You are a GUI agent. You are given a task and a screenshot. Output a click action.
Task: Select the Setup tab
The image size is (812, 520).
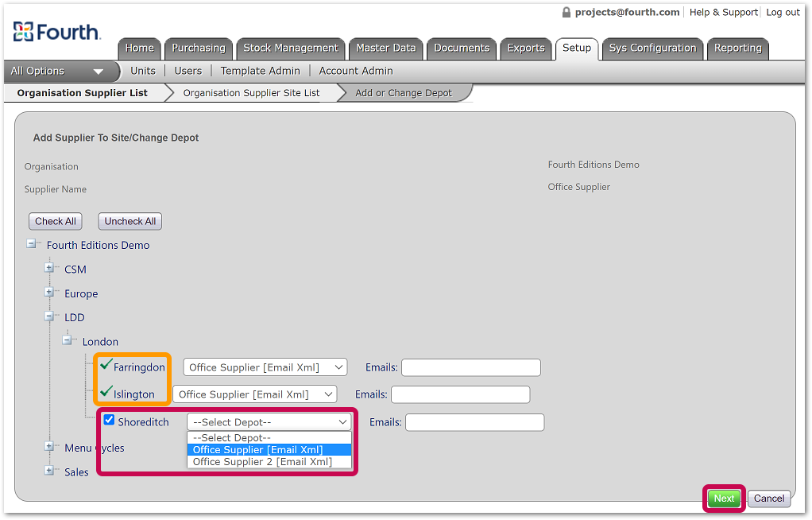tap(577, 49)
